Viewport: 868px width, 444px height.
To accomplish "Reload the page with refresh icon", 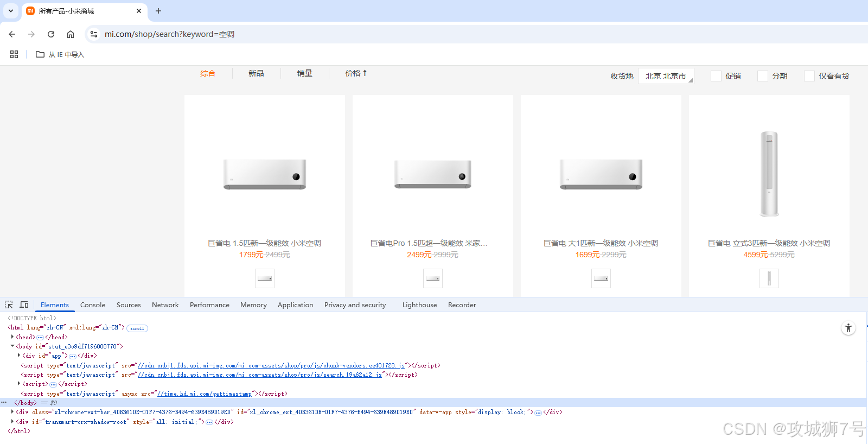I will 51,34.
